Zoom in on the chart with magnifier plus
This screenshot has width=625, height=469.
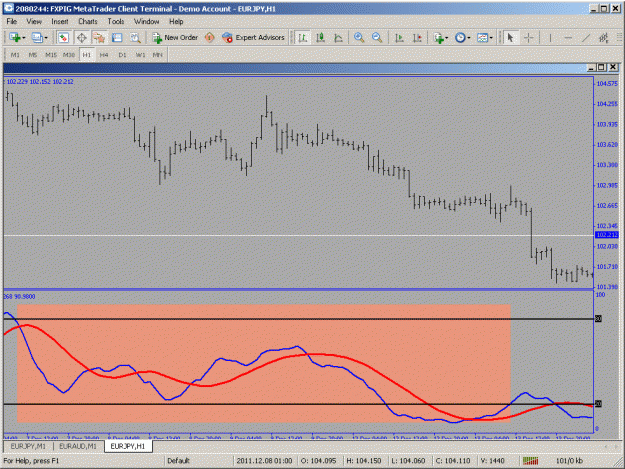359,38
